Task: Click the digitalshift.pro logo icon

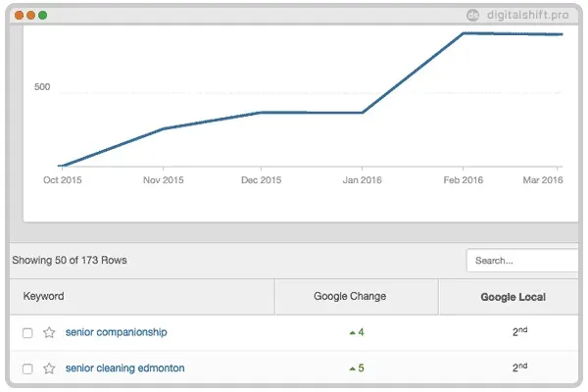Action: [472, 15]
